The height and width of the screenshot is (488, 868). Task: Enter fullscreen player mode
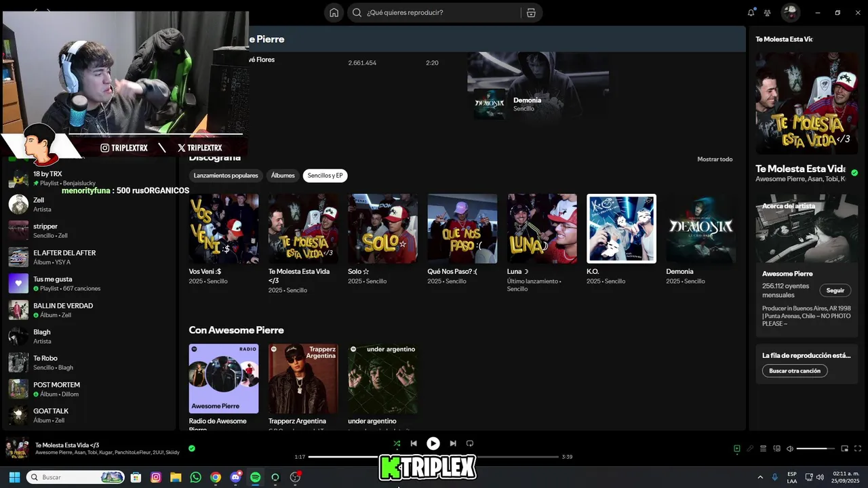(858, 448)
